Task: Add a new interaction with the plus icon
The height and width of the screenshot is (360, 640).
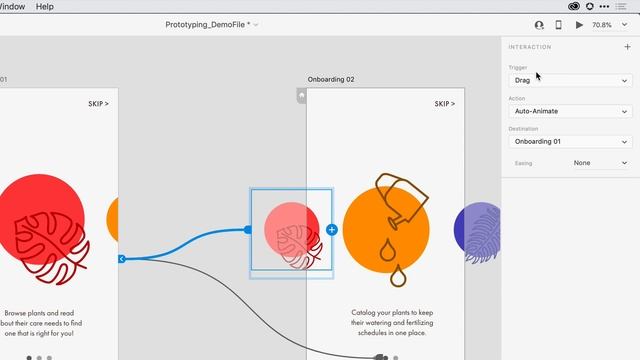Action: pos(627,47)
